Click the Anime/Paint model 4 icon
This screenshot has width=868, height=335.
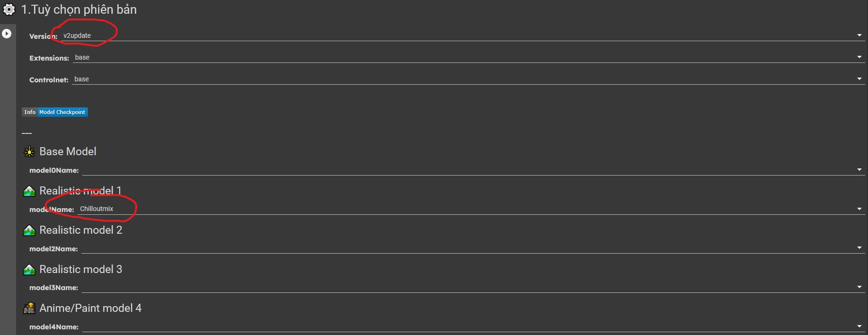pyautogui.click(x=29, y=309)
